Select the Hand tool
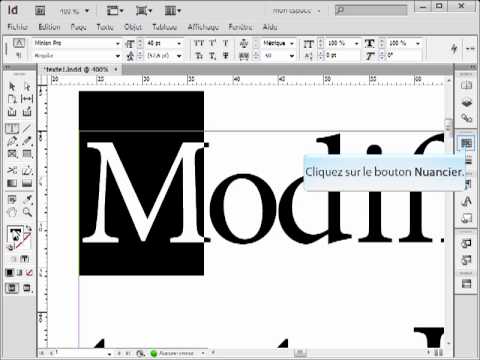Screen dimensions: 480x360 pyautogui.click(x=12, y=212)
